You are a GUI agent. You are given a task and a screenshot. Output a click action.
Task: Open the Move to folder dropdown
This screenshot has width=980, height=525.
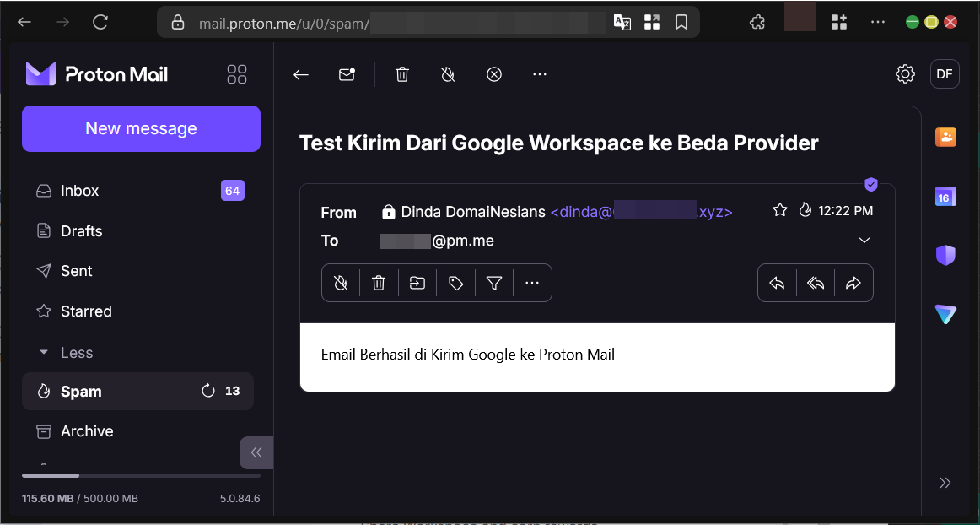coord(417,284)
